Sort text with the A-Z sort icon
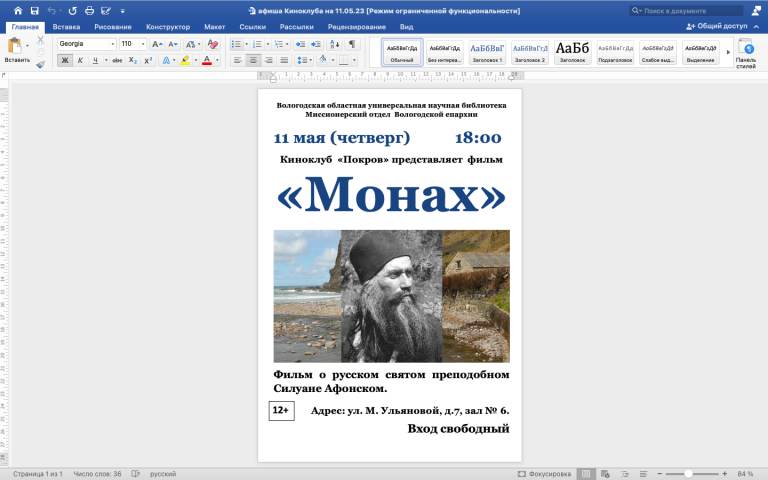 pyautogui.click(x=335, y=44)
